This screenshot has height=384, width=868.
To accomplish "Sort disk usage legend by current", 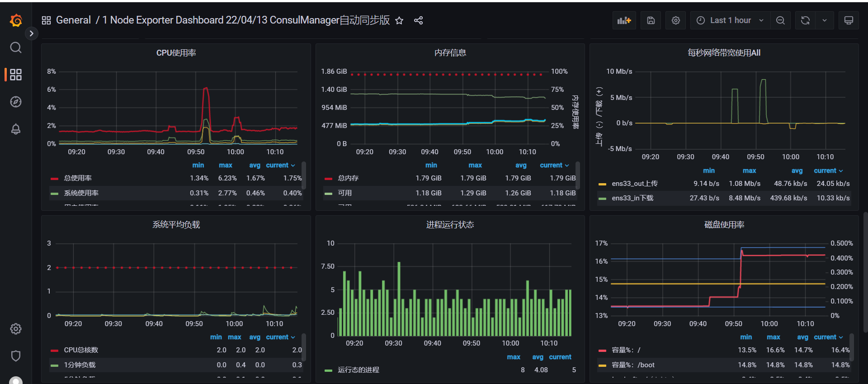I will 828,337.
